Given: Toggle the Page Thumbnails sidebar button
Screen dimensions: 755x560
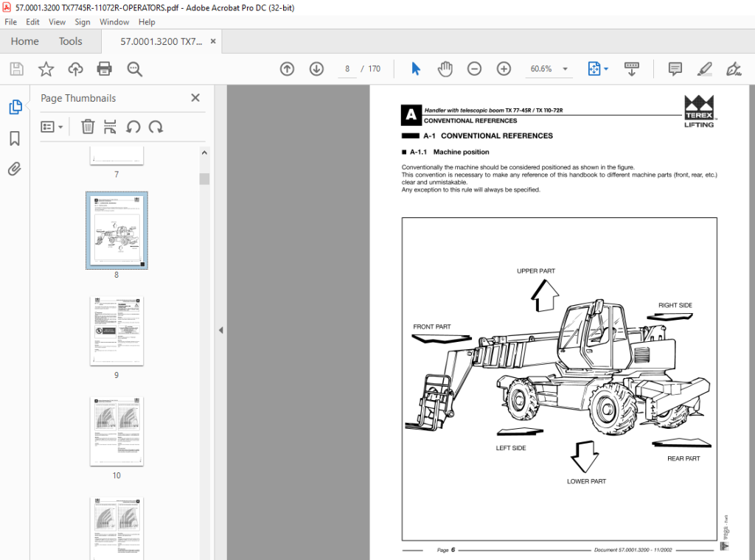Looking at the screenshot, I should pyautogui.click(x=15, y=107).
